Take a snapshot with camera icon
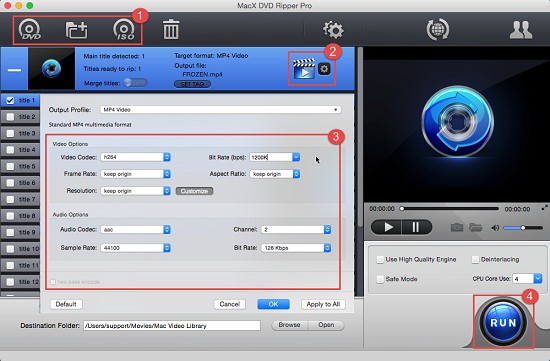Viewport: 550px width, 361px height. pyautogui.click(x=456, y=227)
